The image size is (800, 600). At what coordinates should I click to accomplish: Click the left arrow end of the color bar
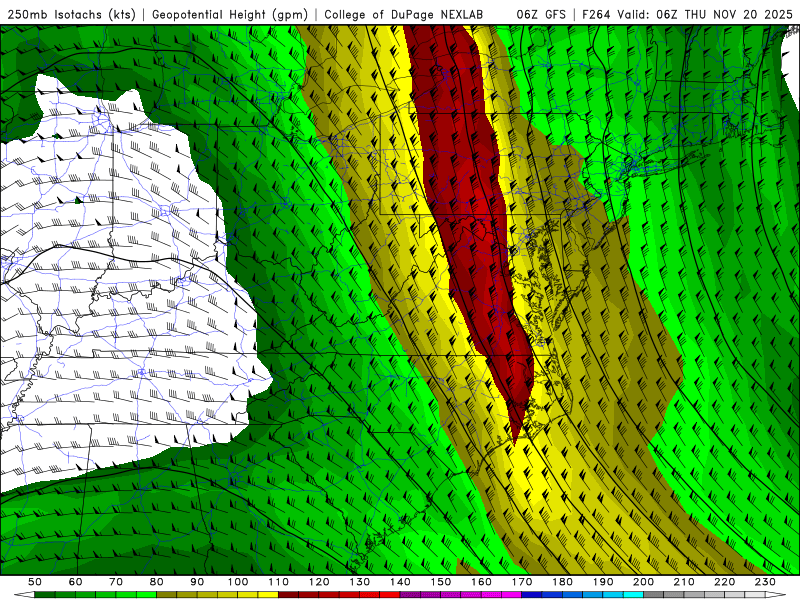[24, 595]
